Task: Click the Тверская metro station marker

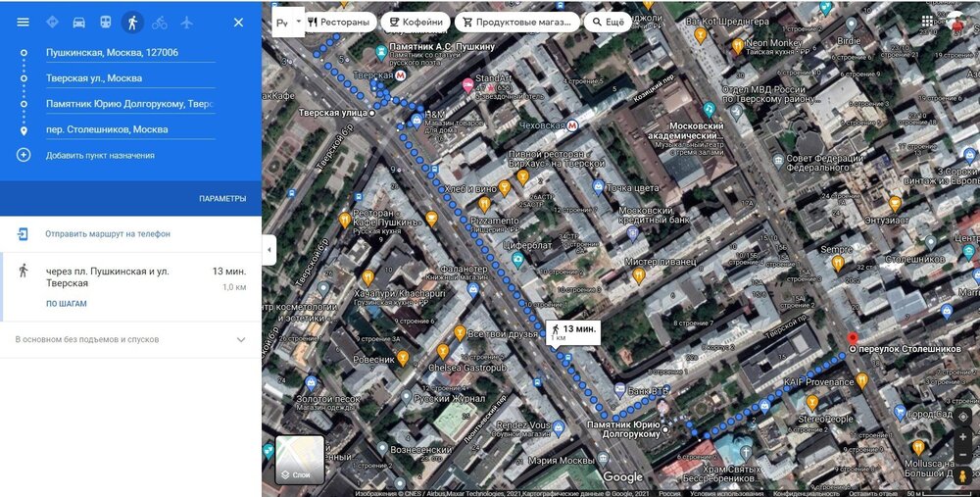Action: pyautogui.click(x=400, y=75)
